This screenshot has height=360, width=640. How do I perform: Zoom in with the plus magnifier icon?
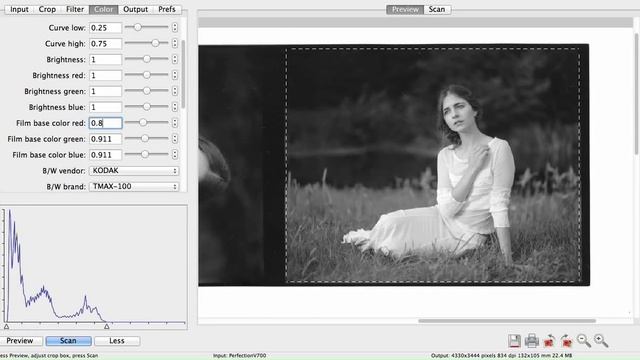(601, 341)
